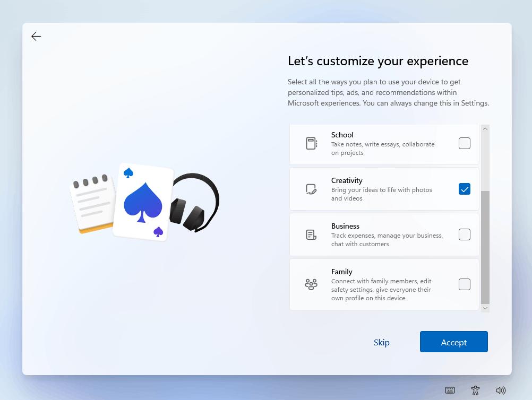
Task: Tick the Family checkbox
Action: (x=465, y=284)
